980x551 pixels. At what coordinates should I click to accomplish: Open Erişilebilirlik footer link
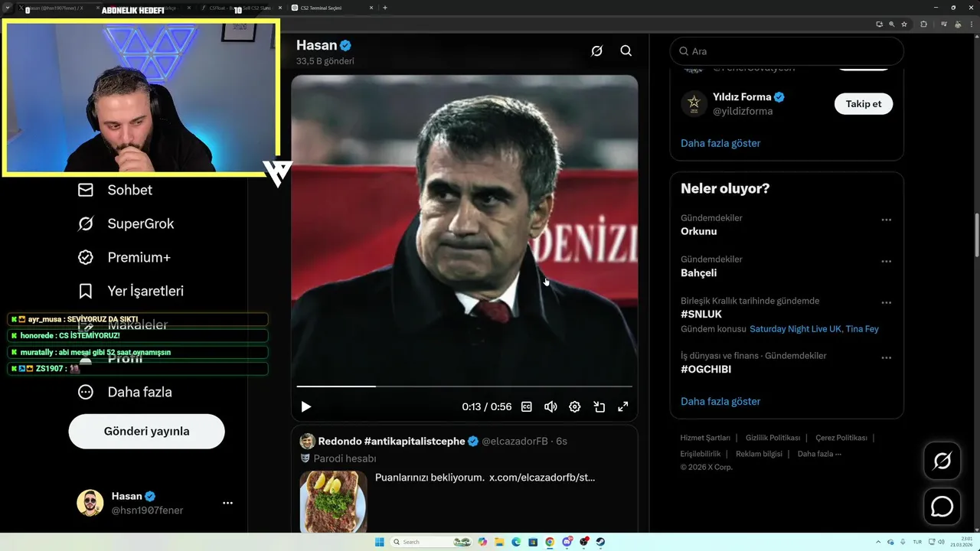tap(701, 454)
